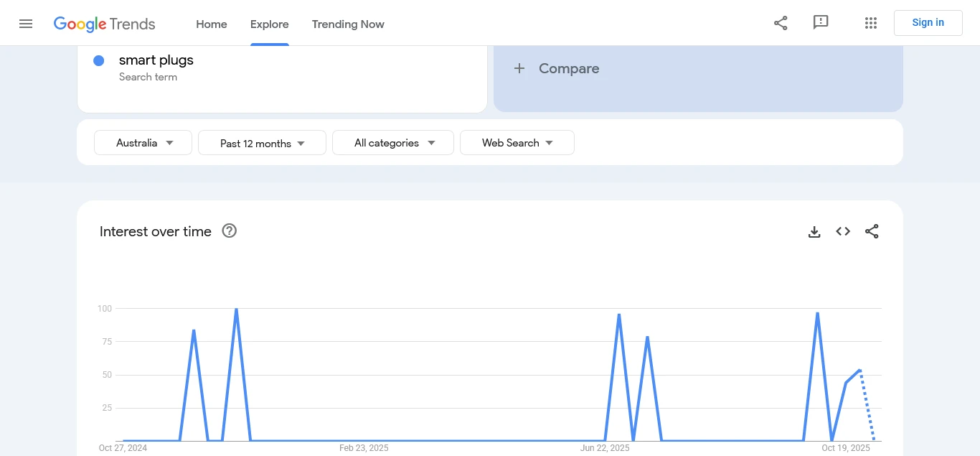Viewport: 980px width, 456px height.
Task: Edit the smart plugs search term
Action: coord(156,60)
